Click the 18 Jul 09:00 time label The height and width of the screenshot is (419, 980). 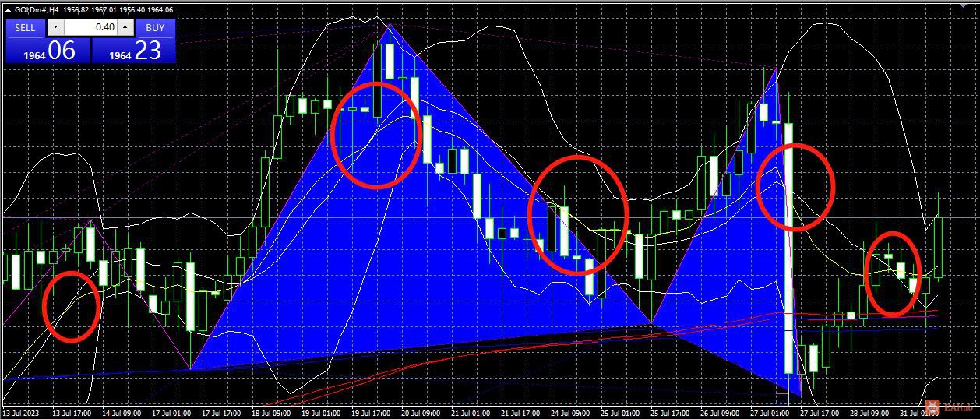[x=271, y=414]
